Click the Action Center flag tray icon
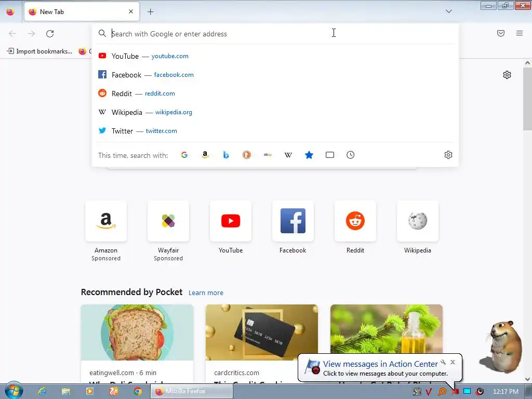The height and width of the screenshot is (399, 532). point(455,392)
